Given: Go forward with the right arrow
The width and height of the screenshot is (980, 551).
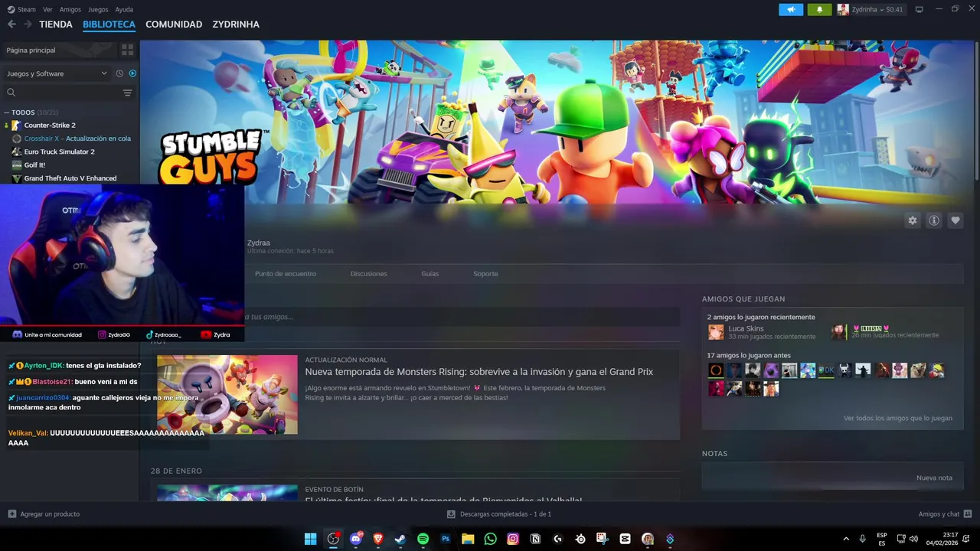Looking at the screenshot, I should point(28,24).
